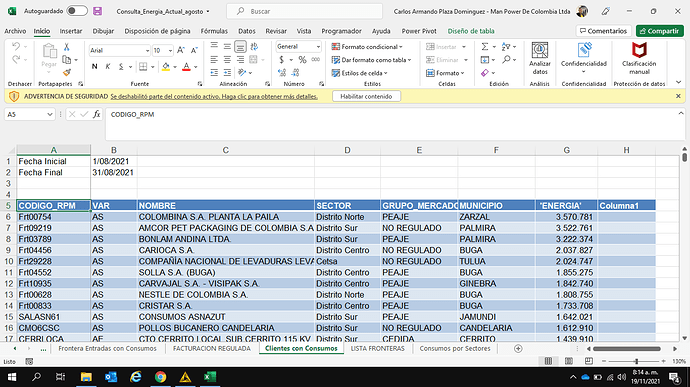
Task: Open the font name Arial dropdown
Action: [x=147, y=51]
